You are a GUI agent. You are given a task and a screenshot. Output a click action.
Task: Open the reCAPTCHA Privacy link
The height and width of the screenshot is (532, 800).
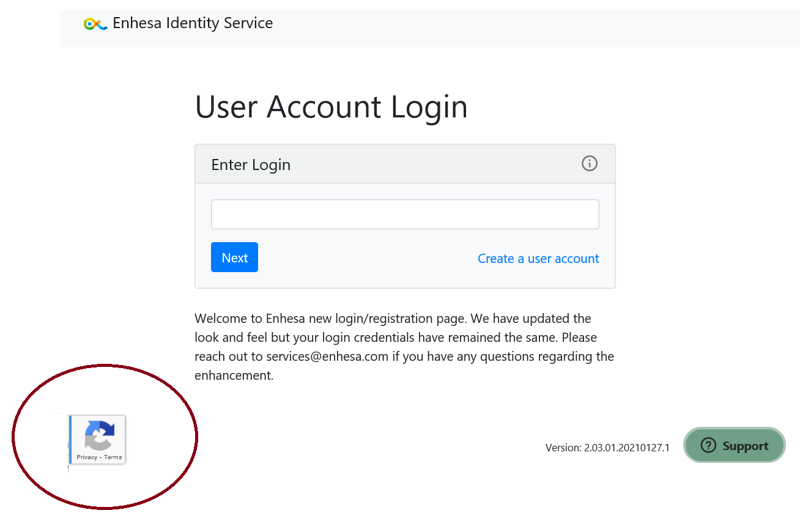[87, 457]
